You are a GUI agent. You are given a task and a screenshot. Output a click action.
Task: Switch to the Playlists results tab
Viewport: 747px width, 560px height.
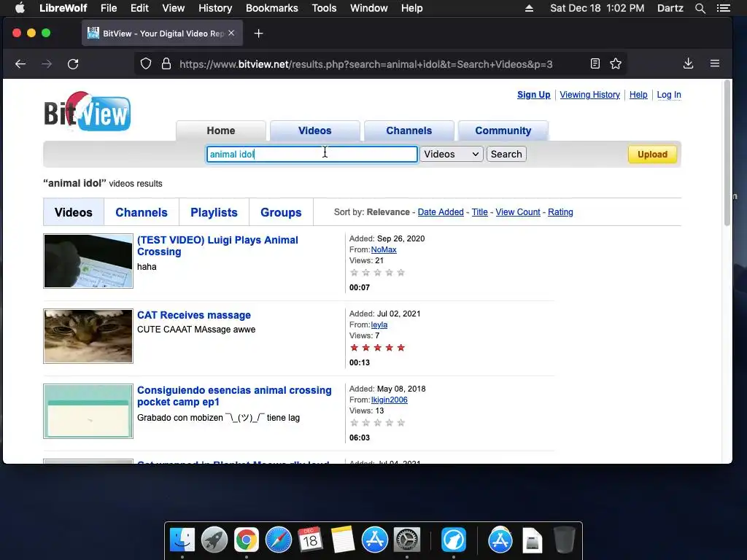click(x=214, y=212)
